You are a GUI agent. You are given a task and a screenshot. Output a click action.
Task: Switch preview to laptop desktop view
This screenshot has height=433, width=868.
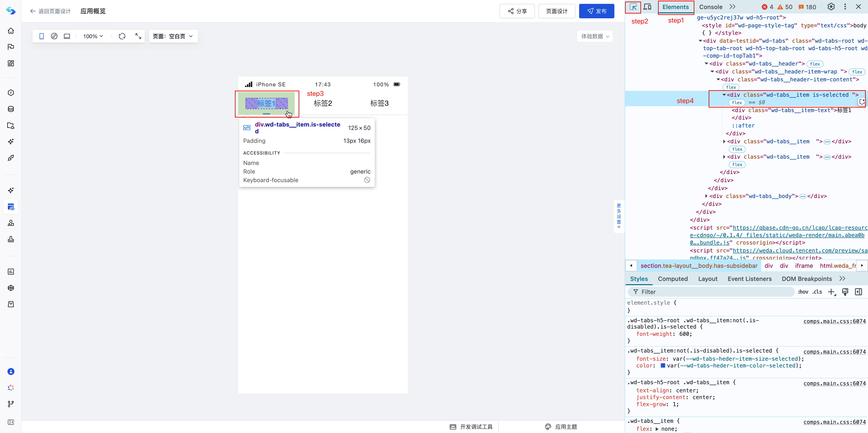tap(67, 36)
